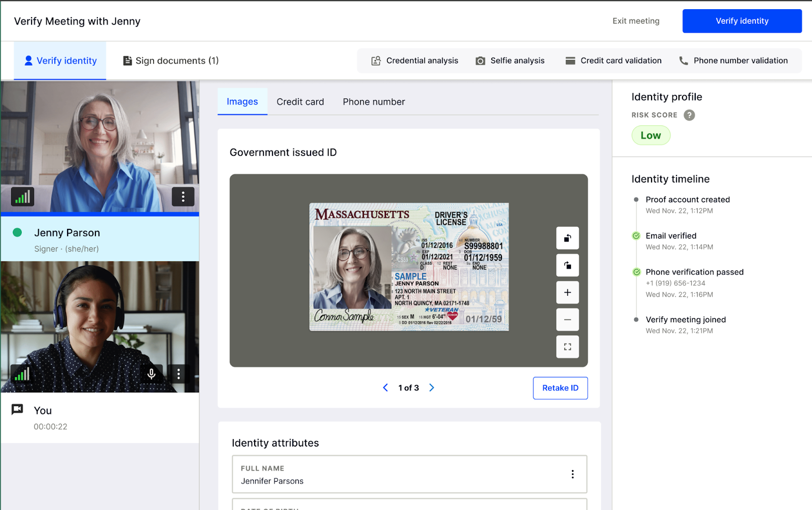Click the Government issued ID heading
Image resolution: width=812 pixels, height=510 pixels.
(x=283, y=152)
